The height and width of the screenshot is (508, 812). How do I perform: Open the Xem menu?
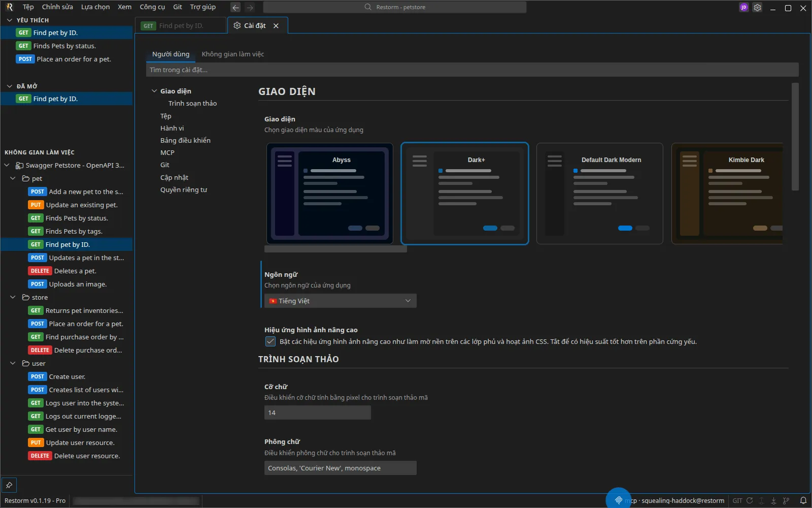125,7
